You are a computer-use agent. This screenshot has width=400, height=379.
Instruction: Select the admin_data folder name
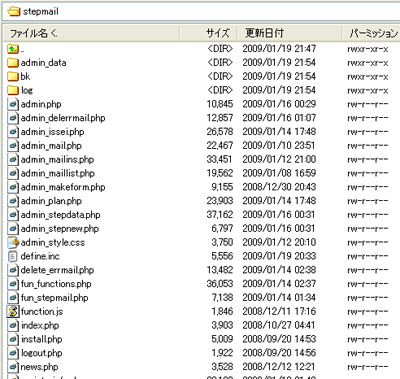(x=43, y=63)
